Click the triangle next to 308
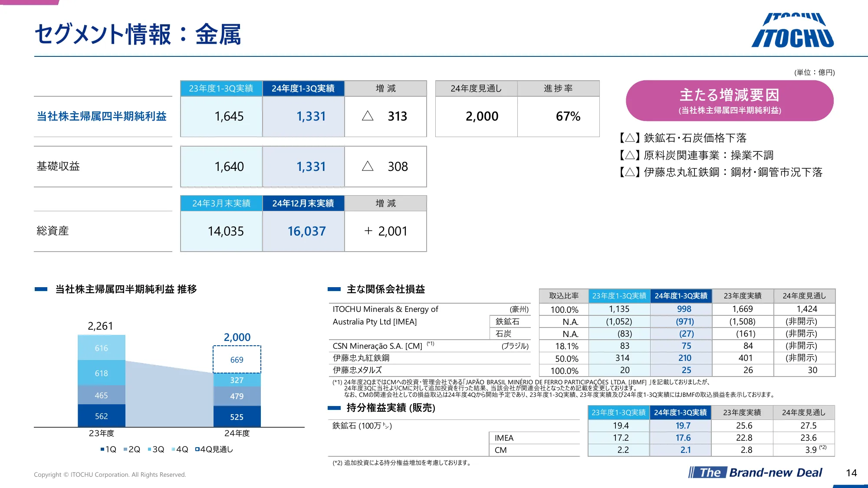 [368, 166]
